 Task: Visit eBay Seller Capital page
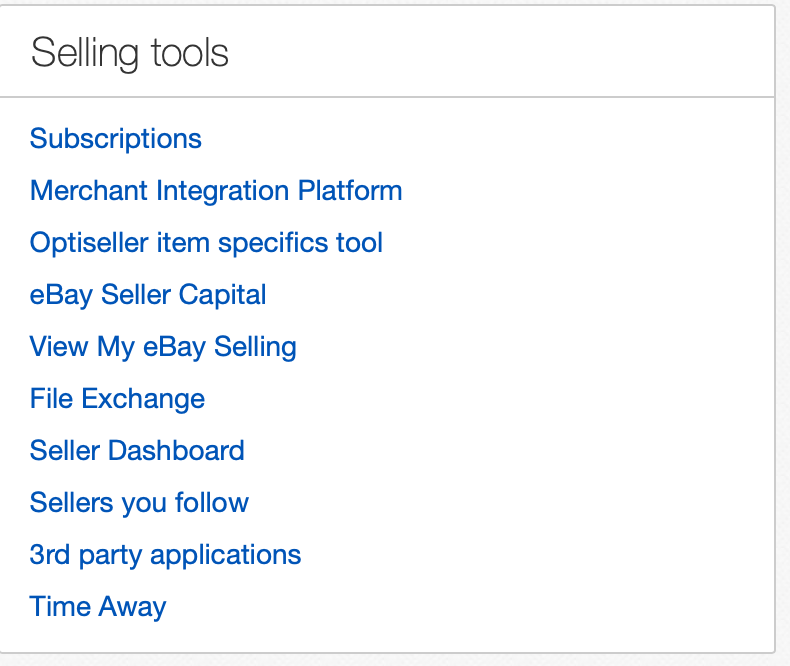(148, 295)
